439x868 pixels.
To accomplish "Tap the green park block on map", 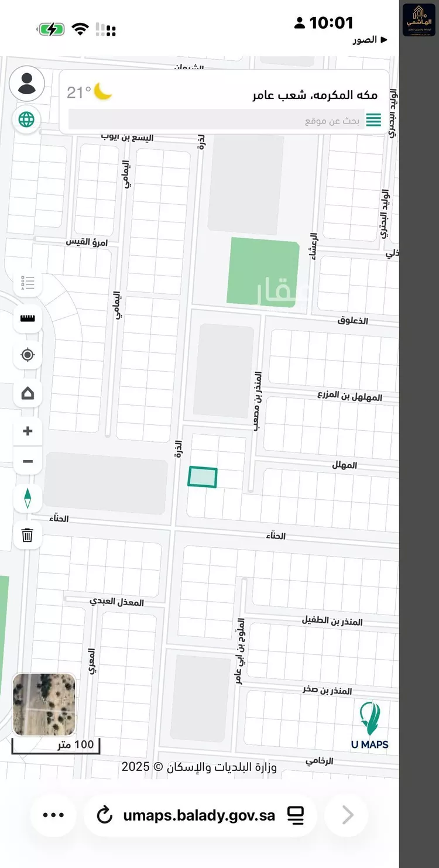I will tap(263, 272).
